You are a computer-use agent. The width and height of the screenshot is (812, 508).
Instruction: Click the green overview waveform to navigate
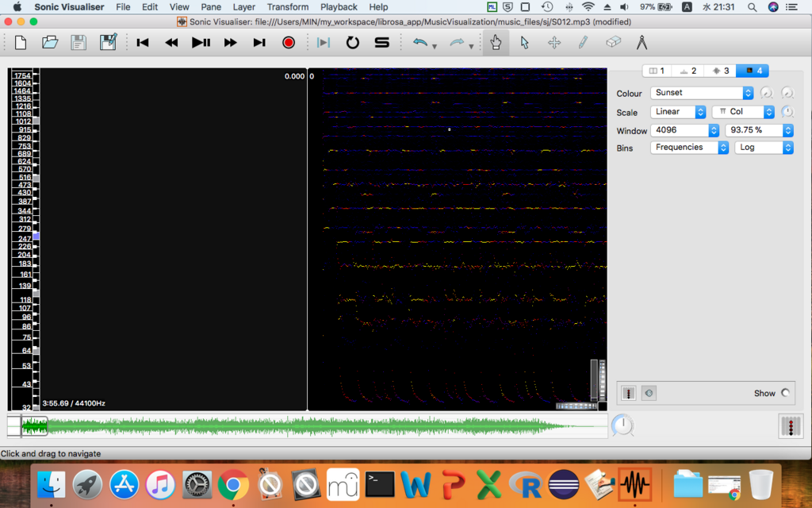pyautogui.click(x=307, y=426)
